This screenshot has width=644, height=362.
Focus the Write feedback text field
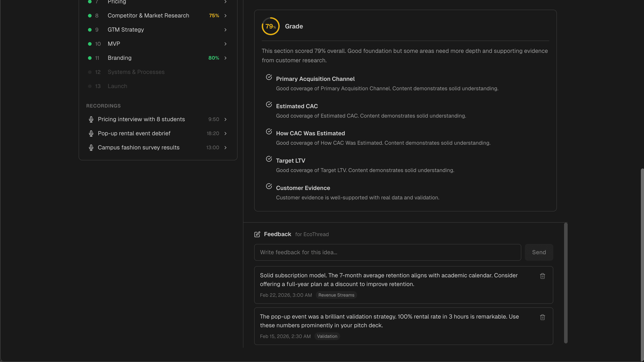(387, 252)
